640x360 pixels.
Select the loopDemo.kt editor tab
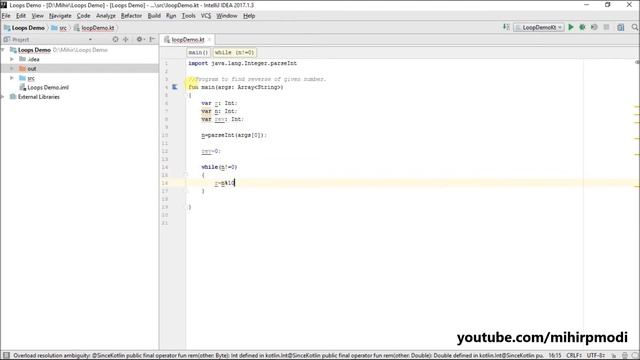coord(187,40)
